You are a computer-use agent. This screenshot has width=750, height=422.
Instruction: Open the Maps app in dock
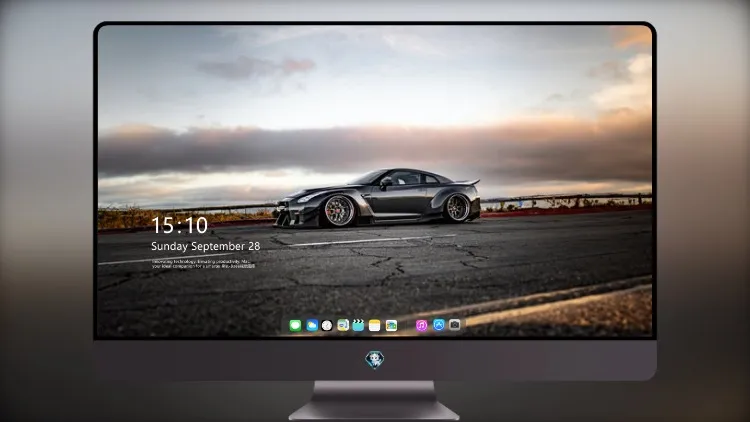[x=343, y=325]
